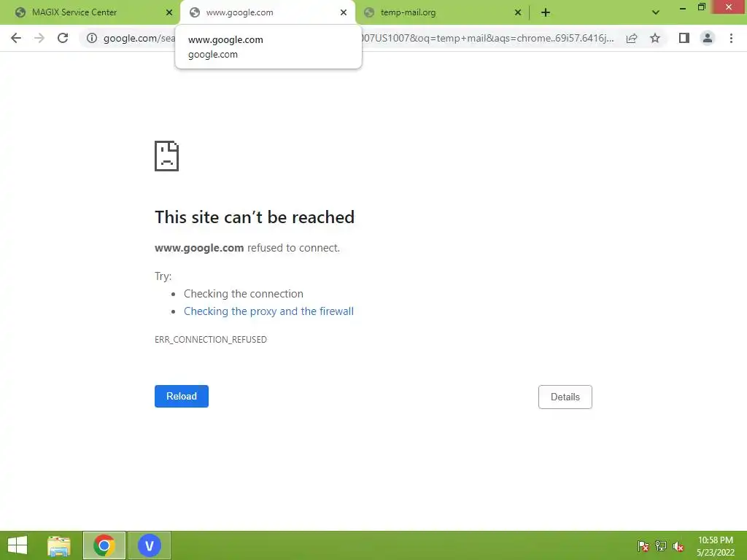Click the Details button
This screenshot has height=560, width=747.
point(565,397)
